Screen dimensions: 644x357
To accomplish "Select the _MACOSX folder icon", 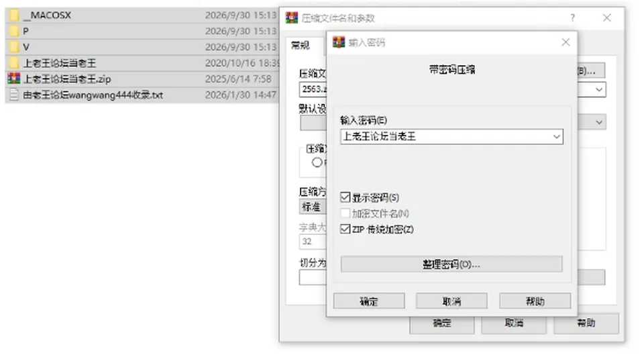I will click(x=14, y=15).
